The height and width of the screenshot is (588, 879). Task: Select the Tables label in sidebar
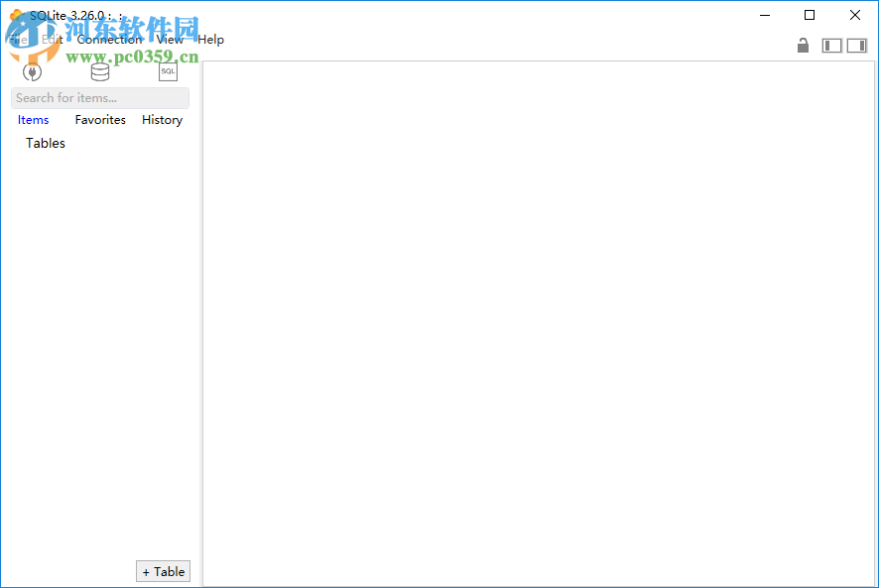(45, 143)
